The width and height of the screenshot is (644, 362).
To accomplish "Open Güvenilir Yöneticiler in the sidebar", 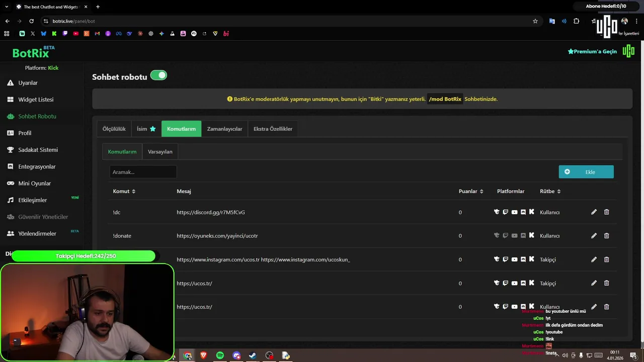I will (43, 217).
